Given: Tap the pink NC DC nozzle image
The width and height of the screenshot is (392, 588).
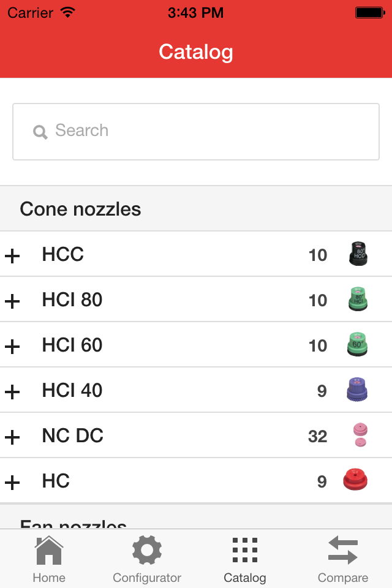Looking at the screenshot, I should tap(360, 435).
